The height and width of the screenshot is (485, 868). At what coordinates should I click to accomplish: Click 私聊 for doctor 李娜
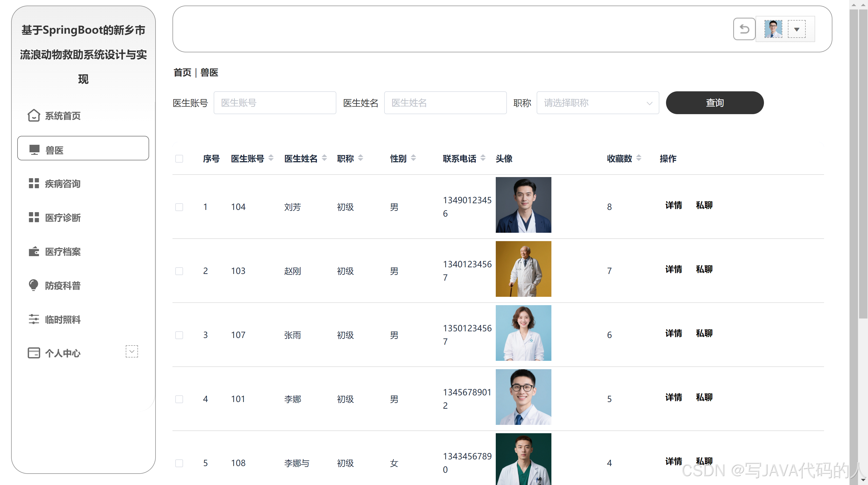[704, 397]
